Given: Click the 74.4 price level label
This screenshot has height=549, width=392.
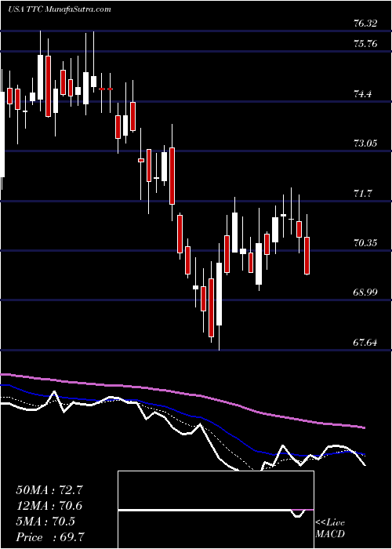Looking at the screenshot, I should pyautogui.click(x=362, y=94).
